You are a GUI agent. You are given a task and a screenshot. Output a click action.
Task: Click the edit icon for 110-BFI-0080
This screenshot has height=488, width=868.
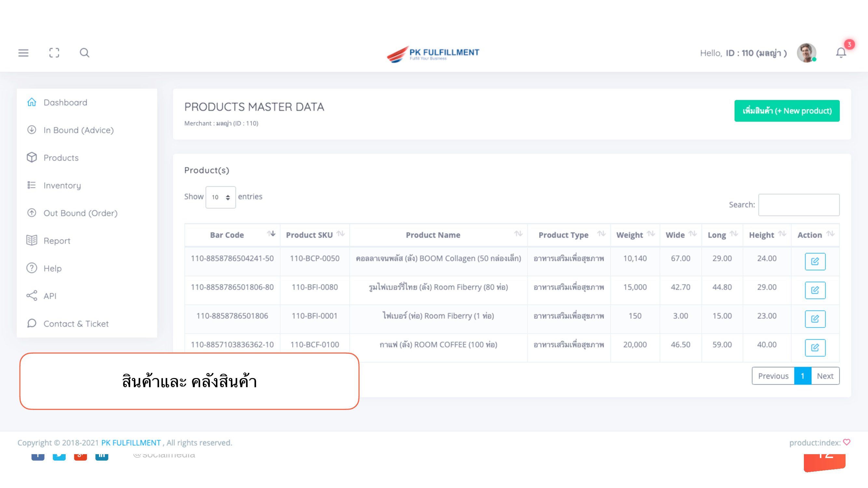[815, 290]
